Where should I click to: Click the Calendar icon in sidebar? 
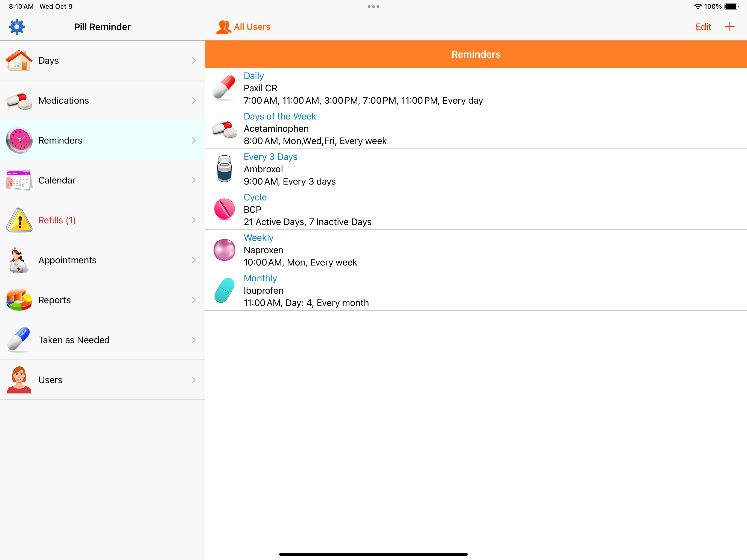(19, 180)
